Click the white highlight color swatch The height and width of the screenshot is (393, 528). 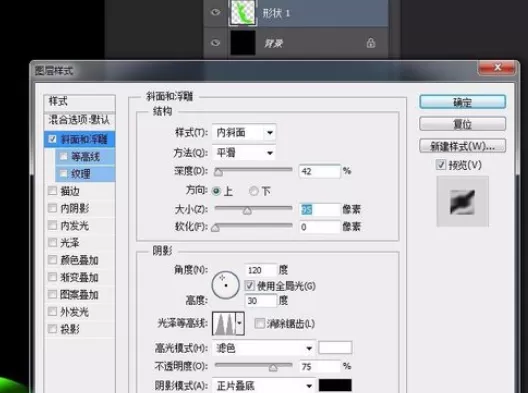tap(335, 348)
